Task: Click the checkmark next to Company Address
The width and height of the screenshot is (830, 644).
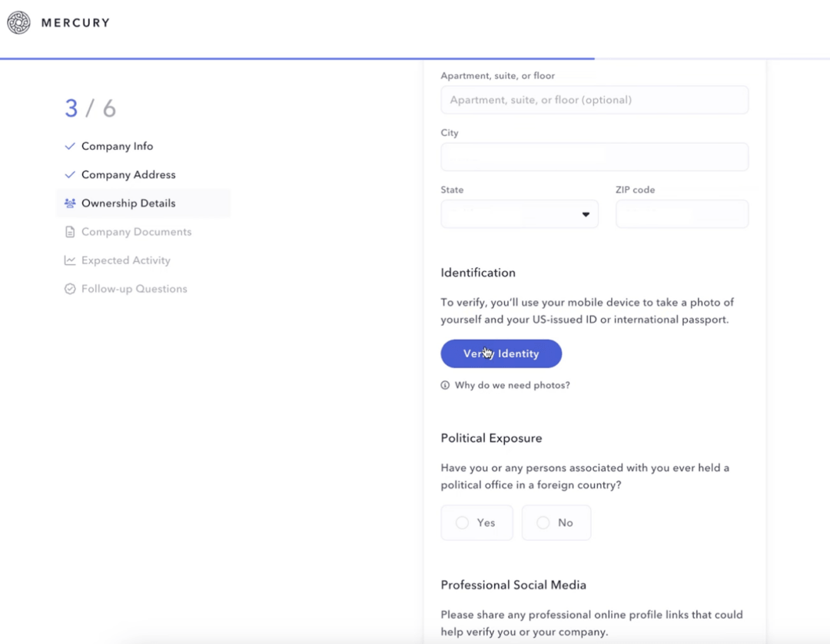Action: 69,174
